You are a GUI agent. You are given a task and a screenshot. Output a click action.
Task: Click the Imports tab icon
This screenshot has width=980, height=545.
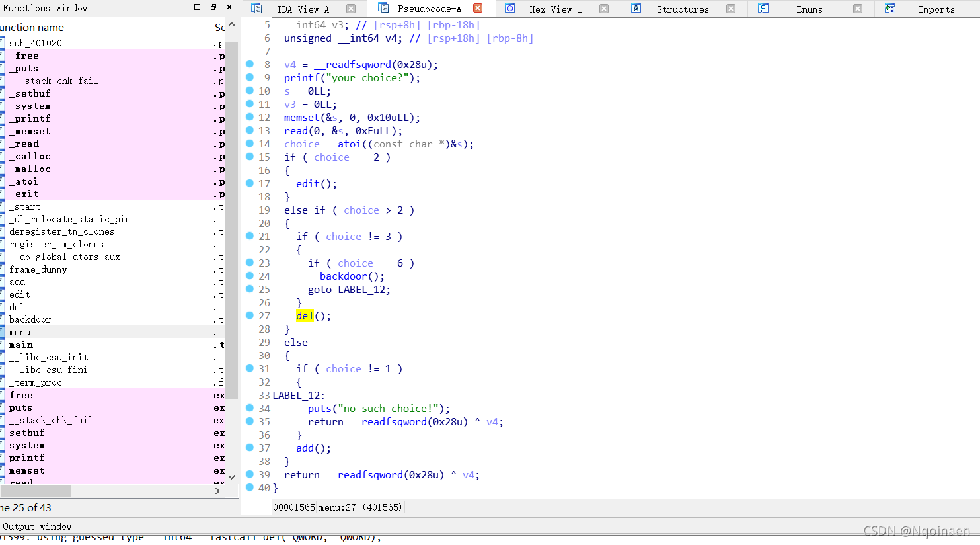coord(890,9)
